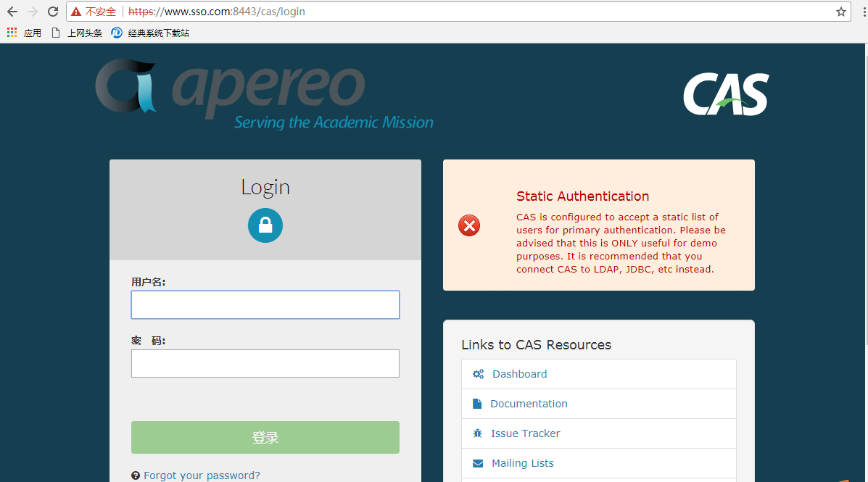Open the Chrome apps grid icon
The width and height of the screenshot is (868, 482).
tap(12, 32)
